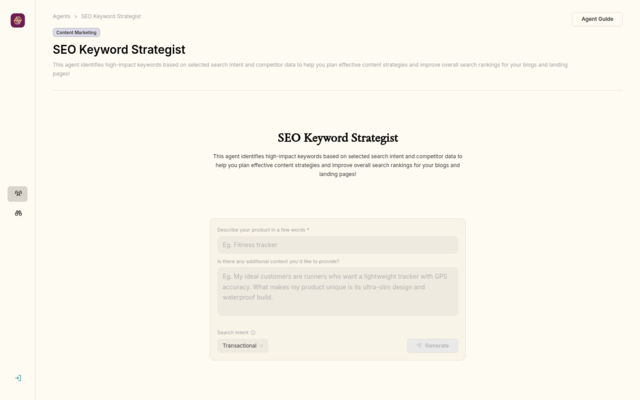Focus the product description input field
The image size is (640, 400).
(x=337, y=245)
